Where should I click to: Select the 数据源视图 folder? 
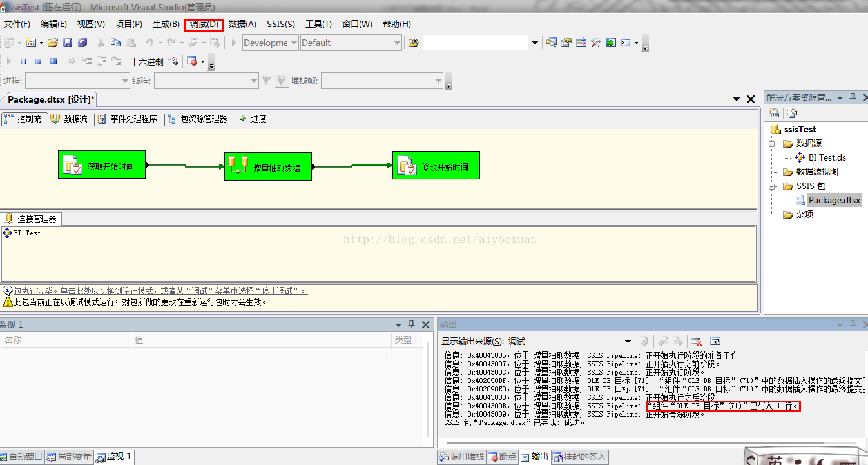pos(817,172)
